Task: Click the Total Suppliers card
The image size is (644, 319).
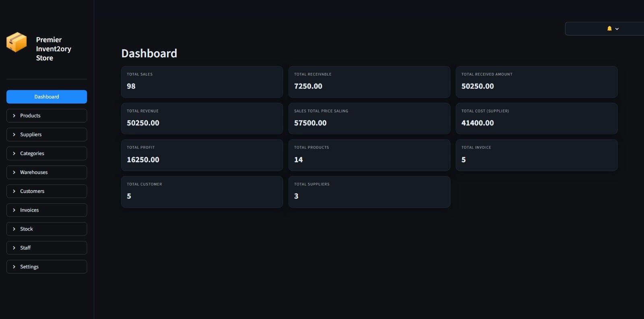Action: (369, 192)
